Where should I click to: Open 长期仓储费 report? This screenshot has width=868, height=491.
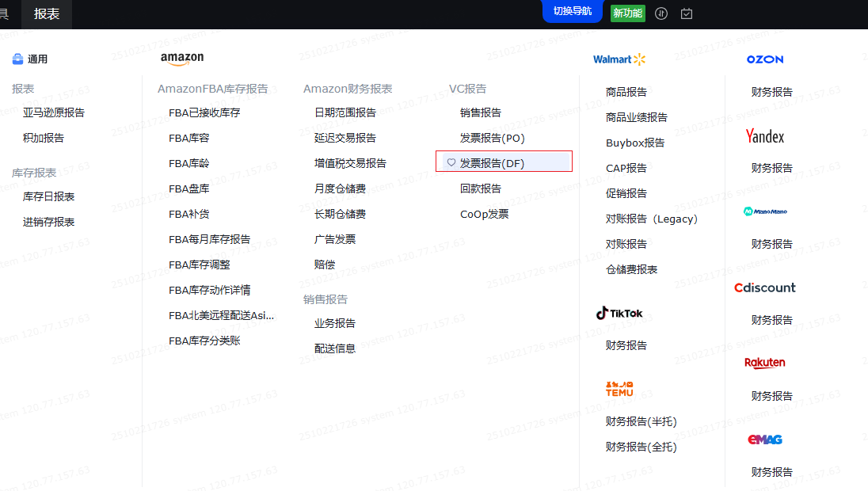(340, 215)
